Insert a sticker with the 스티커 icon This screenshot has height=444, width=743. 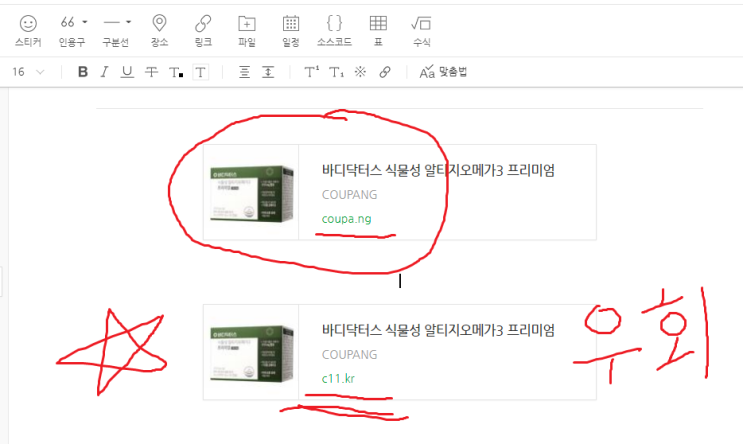point(28,31)
